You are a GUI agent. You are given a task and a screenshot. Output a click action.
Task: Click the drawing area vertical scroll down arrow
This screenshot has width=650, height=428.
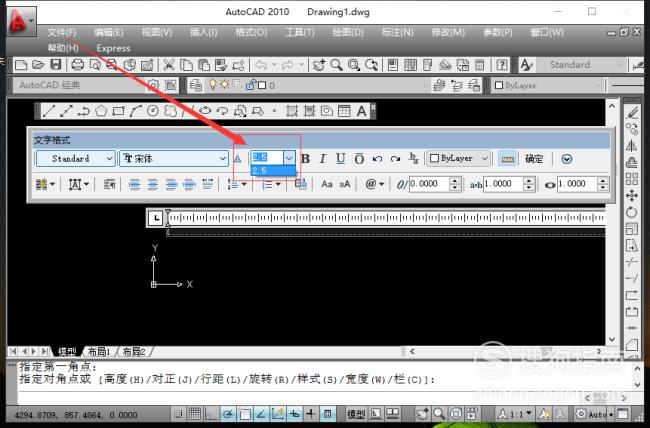pos(612,340)
